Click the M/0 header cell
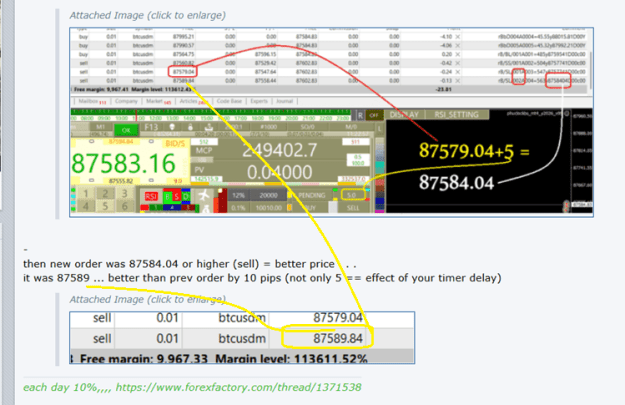Viewport: 625px width, 405px height. tap(351, 127)
